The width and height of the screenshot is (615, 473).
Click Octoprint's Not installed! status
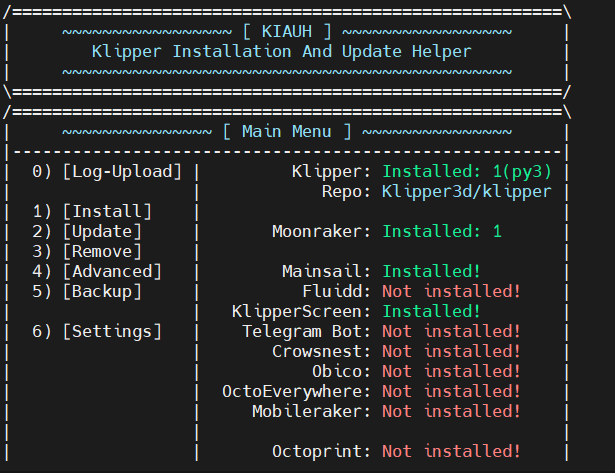point(451,451)
